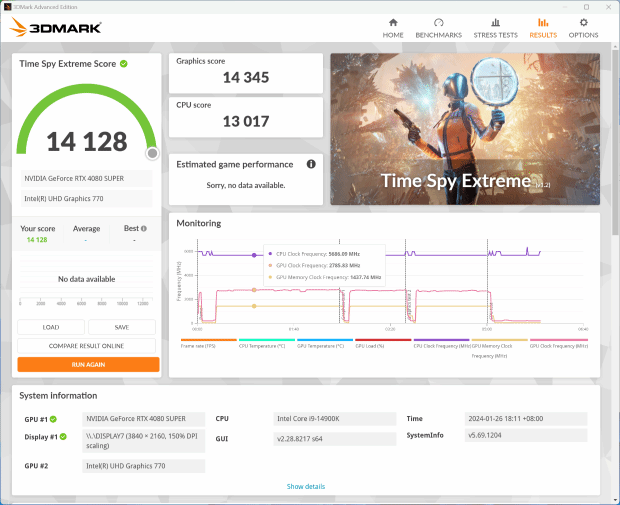Switch to STRESS TESTS tab

click(x=495, y=28)
